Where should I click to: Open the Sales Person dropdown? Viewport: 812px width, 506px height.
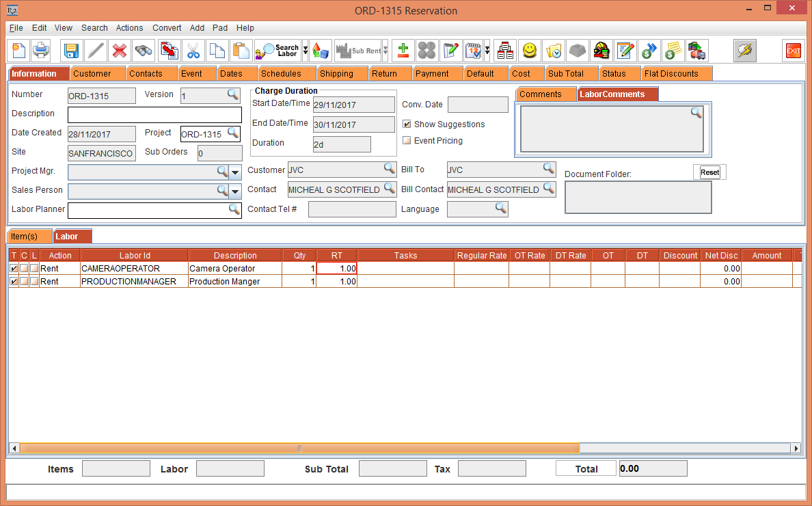[x=235, y=191]
